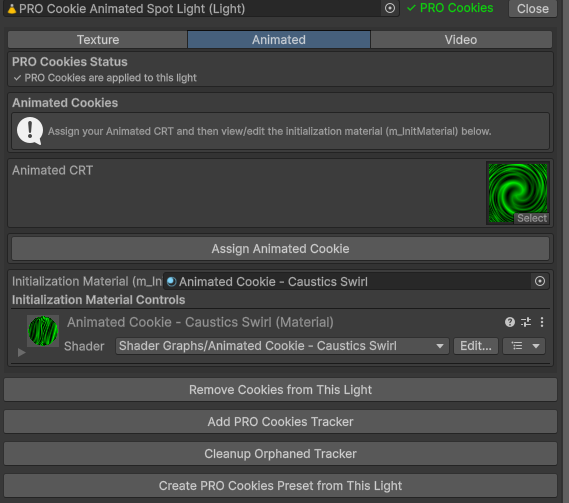Open object picker for Initialization Material
The height and width of the screenshot is (503, 569).
point(540,281)
